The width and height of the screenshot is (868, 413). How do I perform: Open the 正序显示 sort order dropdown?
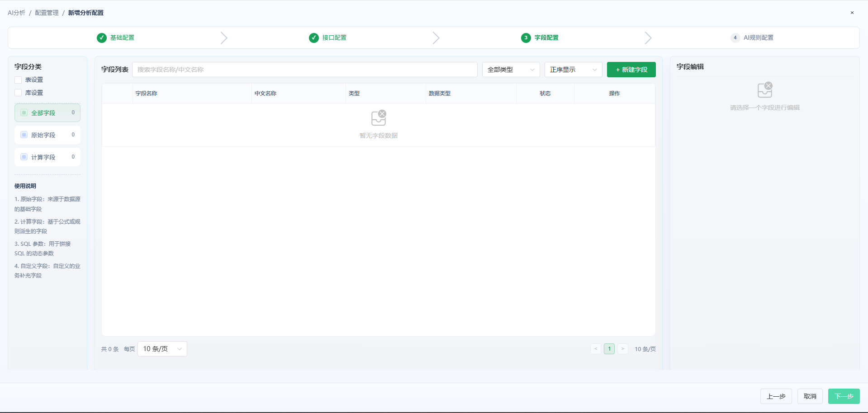tap(574, 70)
